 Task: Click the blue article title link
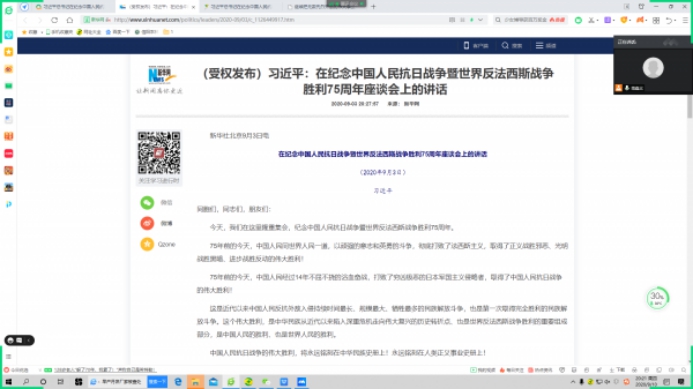click(382, 154)
